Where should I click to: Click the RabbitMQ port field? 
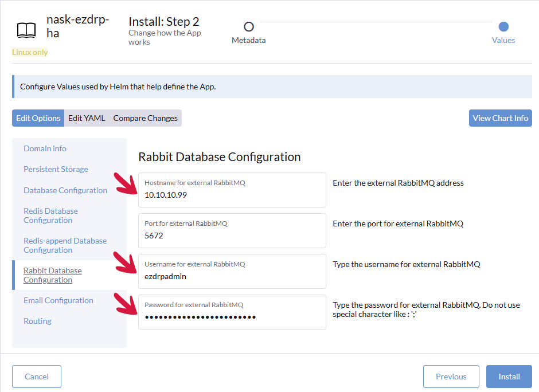click(232, 236)
